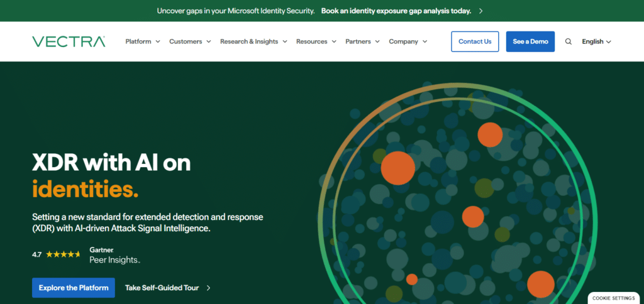
Task: Click the Gartner Peer Insights label
Action: tap(115, 255)
